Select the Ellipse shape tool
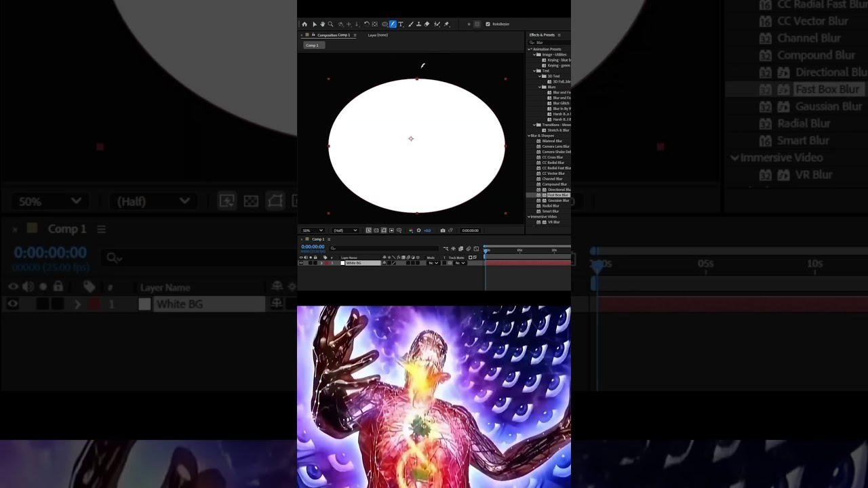Screen dimensions: 868x488 click(385, 24)
